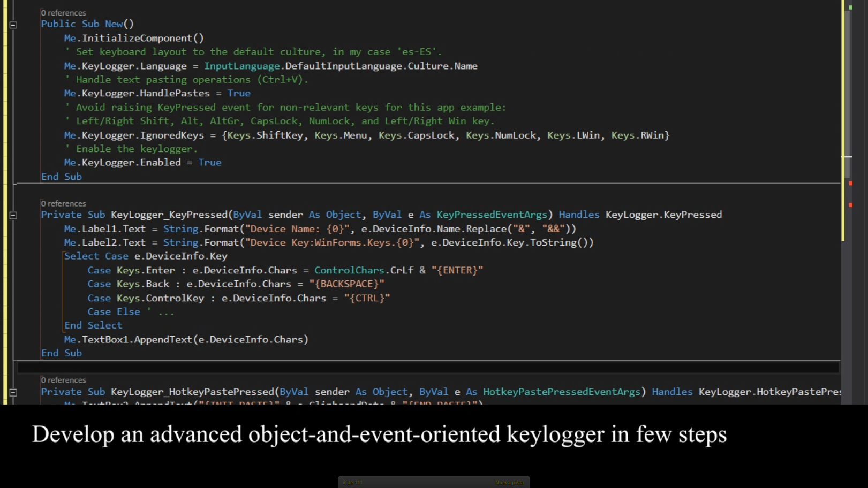Select the lower red error marker on scrollbar
Image resolution: width=868 pixels, height=488 pixels.
[x=851, y=204]
